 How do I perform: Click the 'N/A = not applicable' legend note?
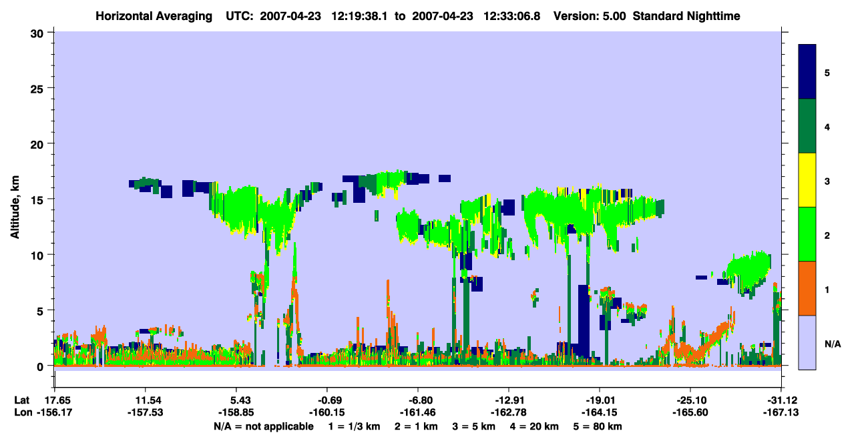(x=263, y=426)
